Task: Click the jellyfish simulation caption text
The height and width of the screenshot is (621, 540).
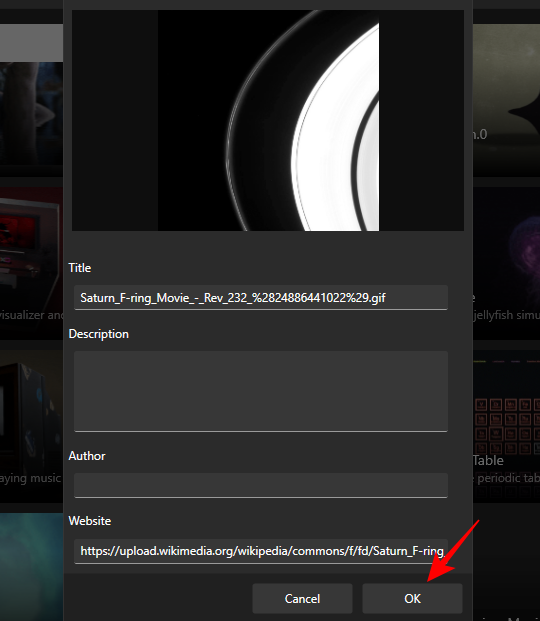Action: pyautogui.click(x=506, y=315)
